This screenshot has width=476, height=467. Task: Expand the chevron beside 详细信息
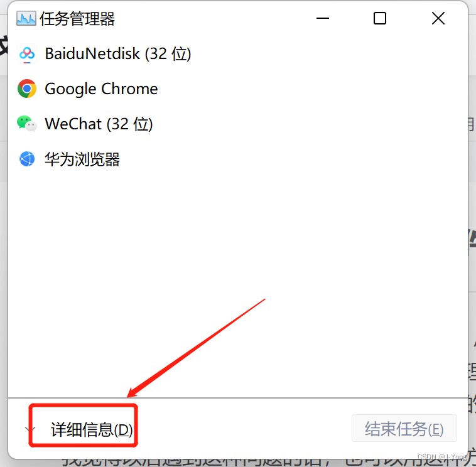(30, 429)
